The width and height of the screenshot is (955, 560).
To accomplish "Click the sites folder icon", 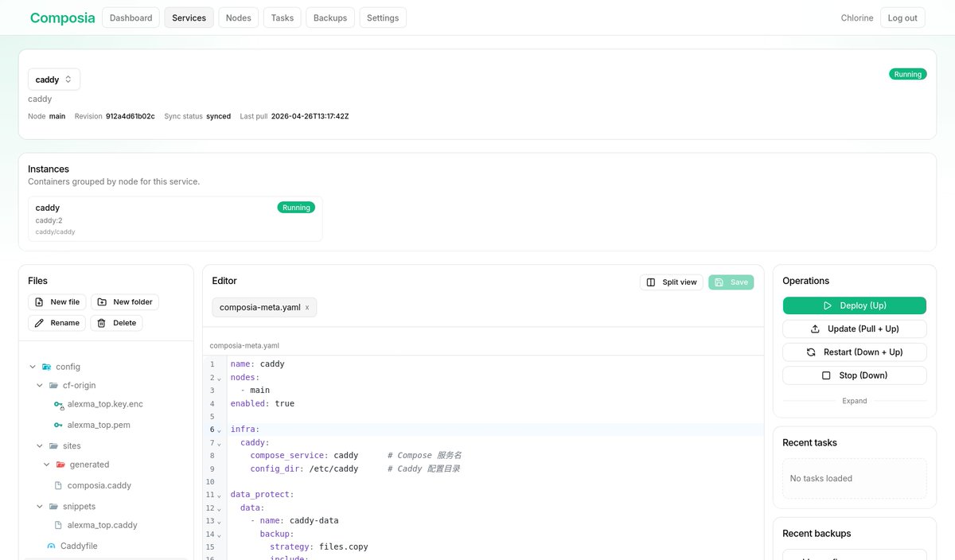I will tap(53, 446).
